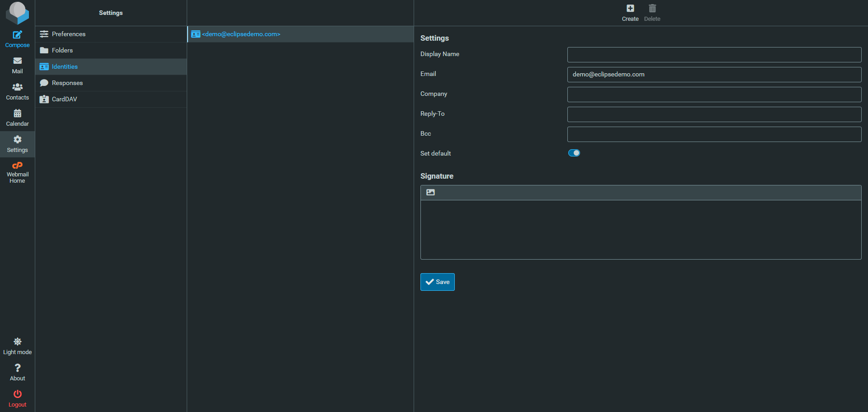This screenshot has height=412, width=868.
Task: Go to the Mail inbox icon
Action: pyautogui.click(x=17, y=61)
